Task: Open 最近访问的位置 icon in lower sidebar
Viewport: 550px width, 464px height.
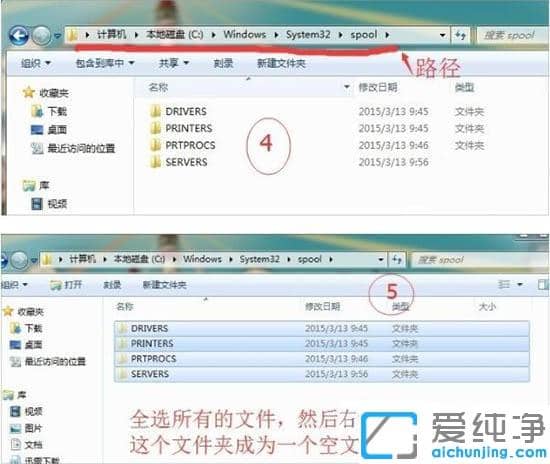Action: coord(15,362)
